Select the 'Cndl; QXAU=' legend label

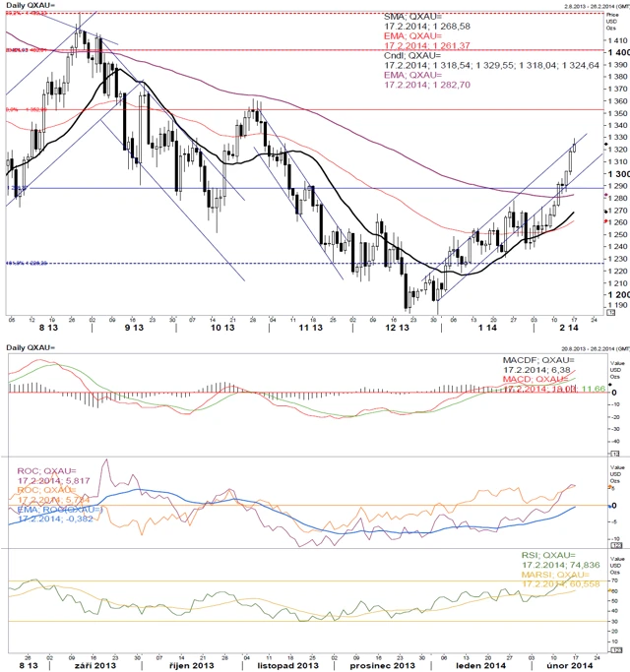412,55
